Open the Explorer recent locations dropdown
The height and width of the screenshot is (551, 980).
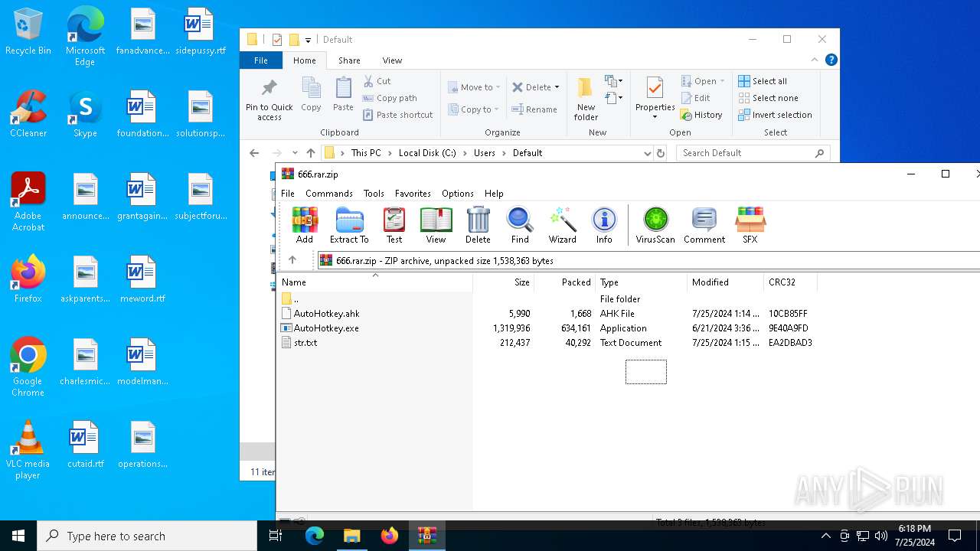[x=294, y=153]
